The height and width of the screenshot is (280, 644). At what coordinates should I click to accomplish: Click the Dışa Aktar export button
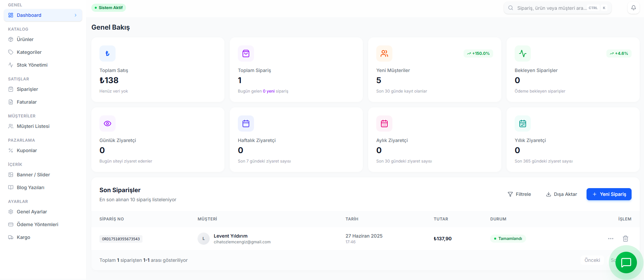point(561,194)
